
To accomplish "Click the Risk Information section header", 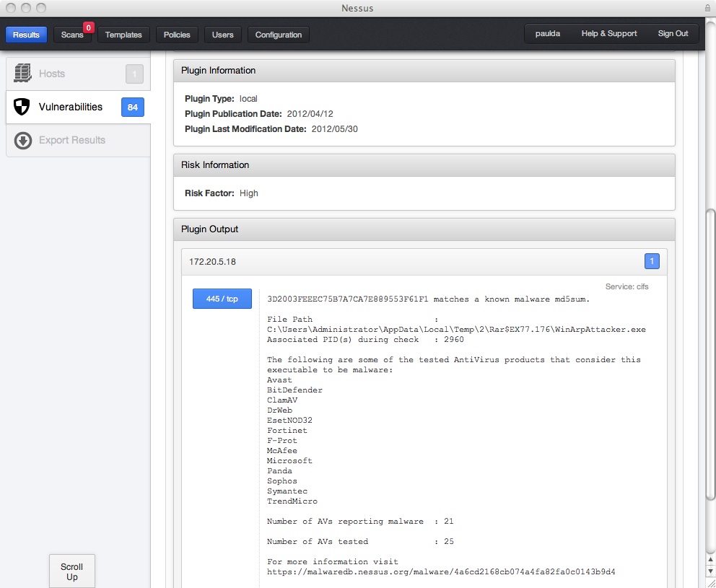I will (424, 165).
